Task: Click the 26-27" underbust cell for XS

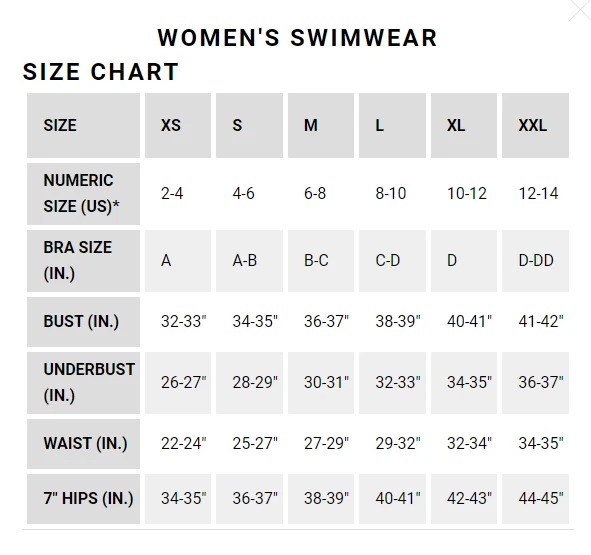Action: tap(178, 383)
